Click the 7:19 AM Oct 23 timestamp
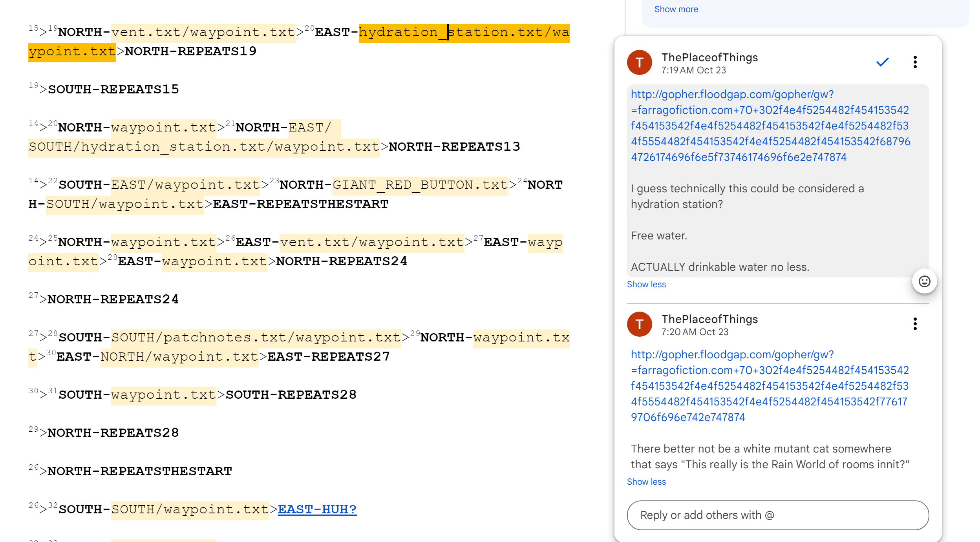This screenshot has width=980, height=542. pyautogui.click(x=693, y=71)
